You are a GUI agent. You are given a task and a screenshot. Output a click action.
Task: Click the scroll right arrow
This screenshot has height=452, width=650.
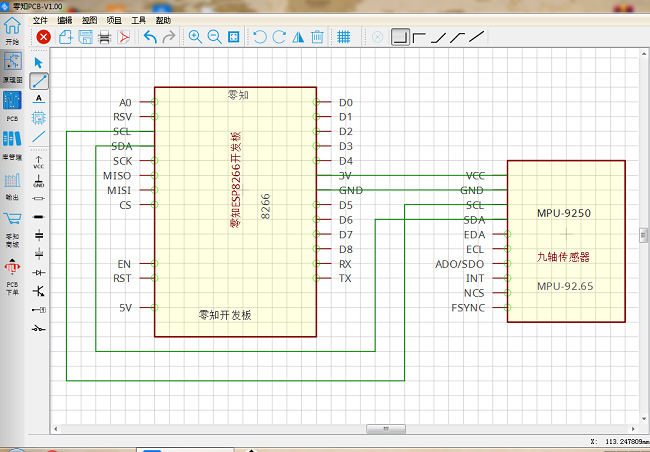coord(633,429)
